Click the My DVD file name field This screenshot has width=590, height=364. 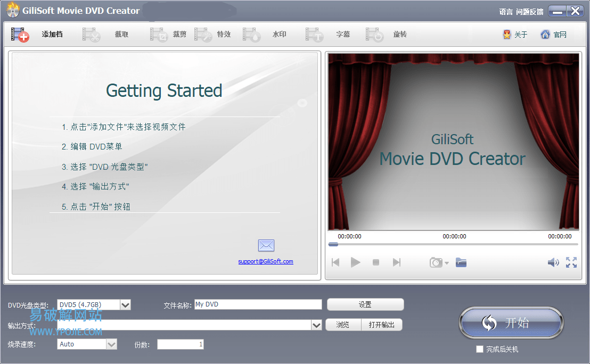tap(258, 304)
